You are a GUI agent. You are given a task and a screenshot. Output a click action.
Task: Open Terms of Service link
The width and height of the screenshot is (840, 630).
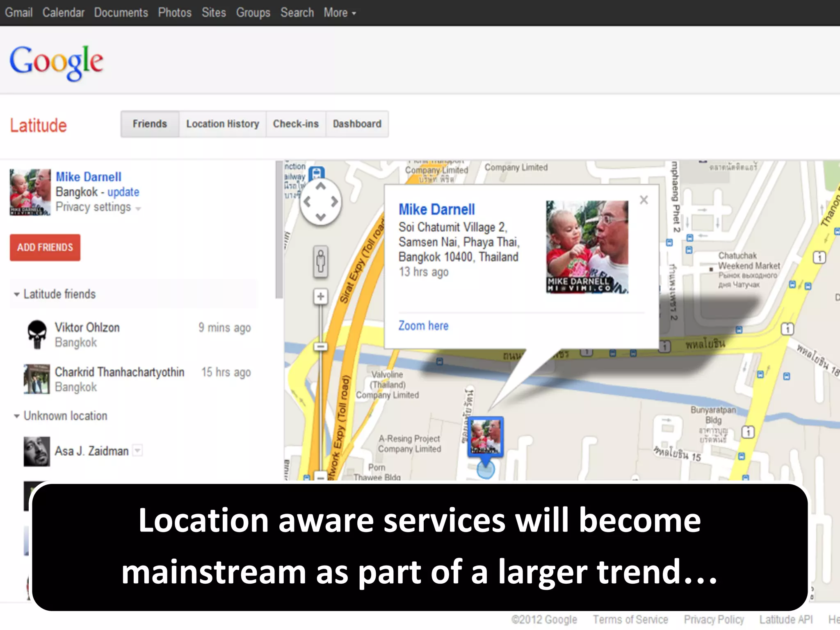click(630, 620)
